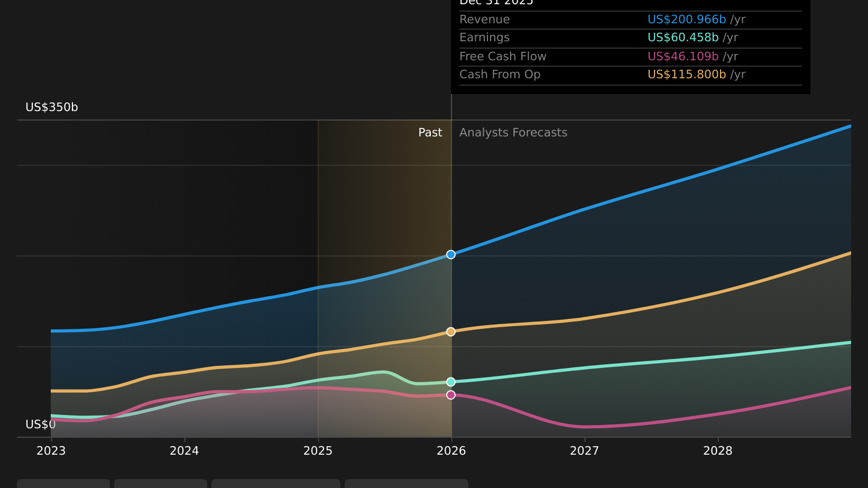Click the blue Revenue data point marker
868x488 pixels.
(x=450, y=254)
